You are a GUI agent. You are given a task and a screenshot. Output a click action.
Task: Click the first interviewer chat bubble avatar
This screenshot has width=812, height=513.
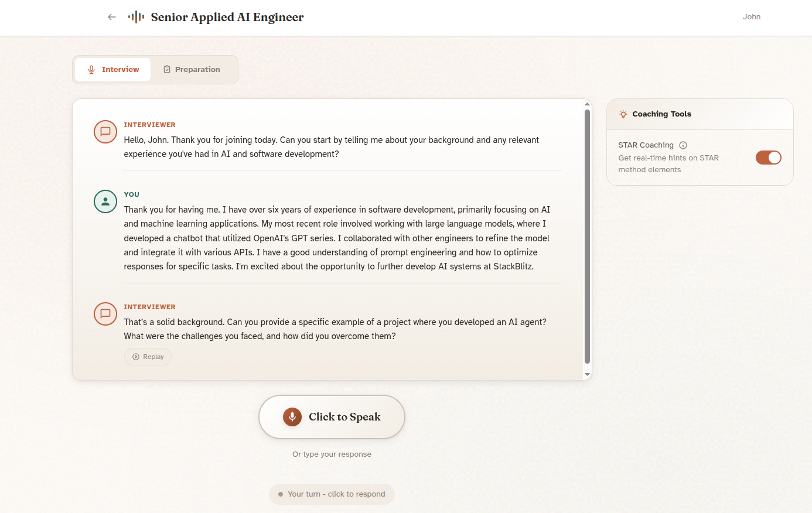pos(105,132)
